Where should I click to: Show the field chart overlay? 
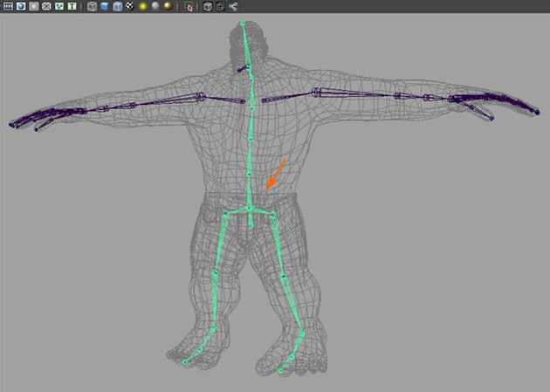(59, 6)
